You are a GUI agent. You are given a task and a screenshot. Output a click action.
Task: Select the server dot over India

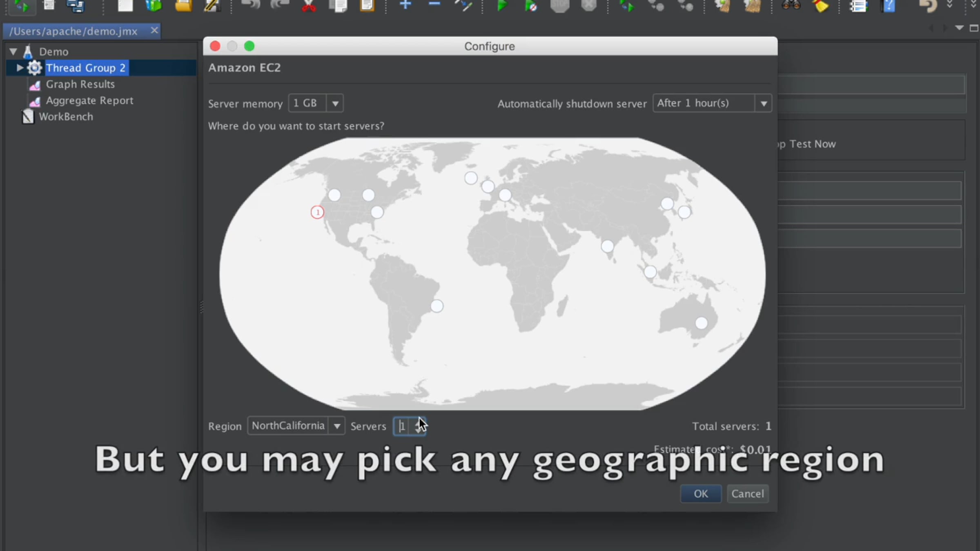[608, 246]
